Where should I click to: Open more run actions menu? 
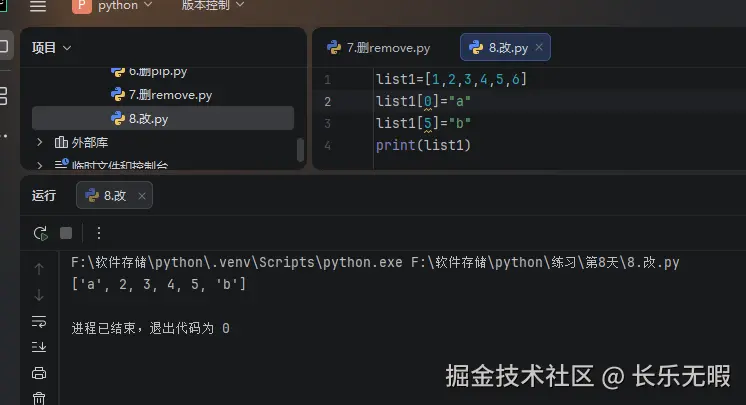click(98, 233)
